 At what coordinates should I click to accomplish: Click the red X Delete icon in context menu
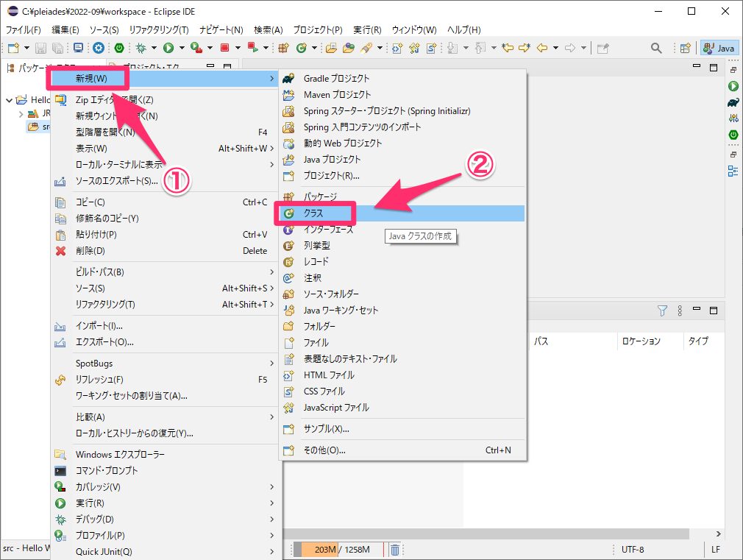tap(60, 251)
